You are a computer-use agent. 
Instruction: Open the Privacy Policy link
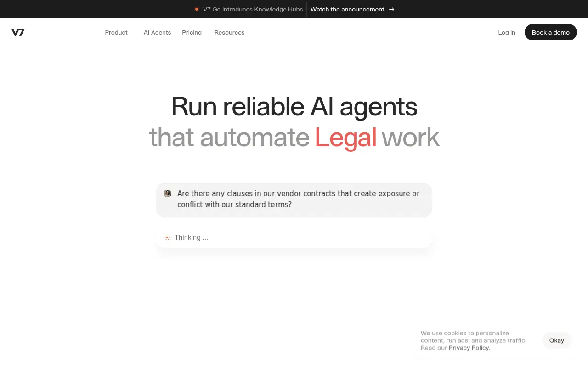[x=469, y=348]
